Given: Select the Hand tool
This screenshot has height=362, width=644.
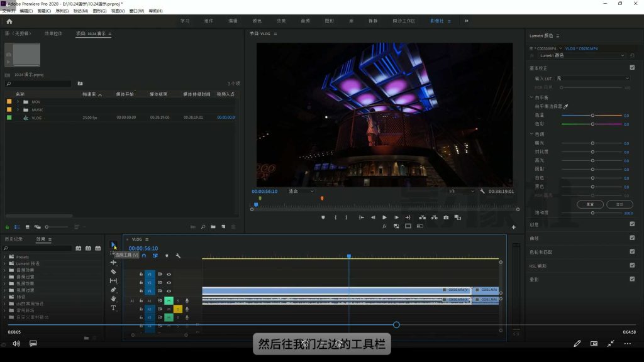Looking at the screenshot, I should (x=113, y=299).
